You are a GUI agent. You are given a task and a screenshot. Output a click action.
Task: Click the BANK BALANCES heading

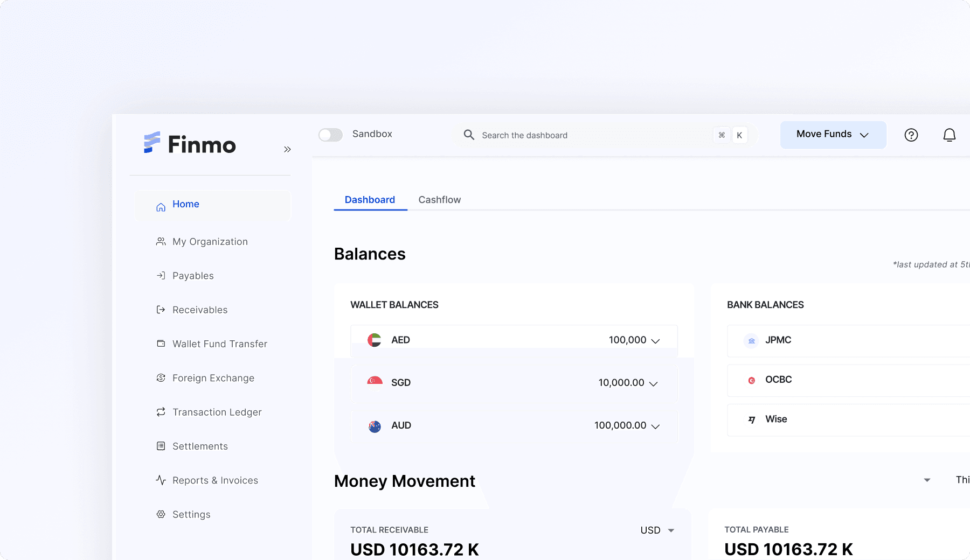click(765, 305)
